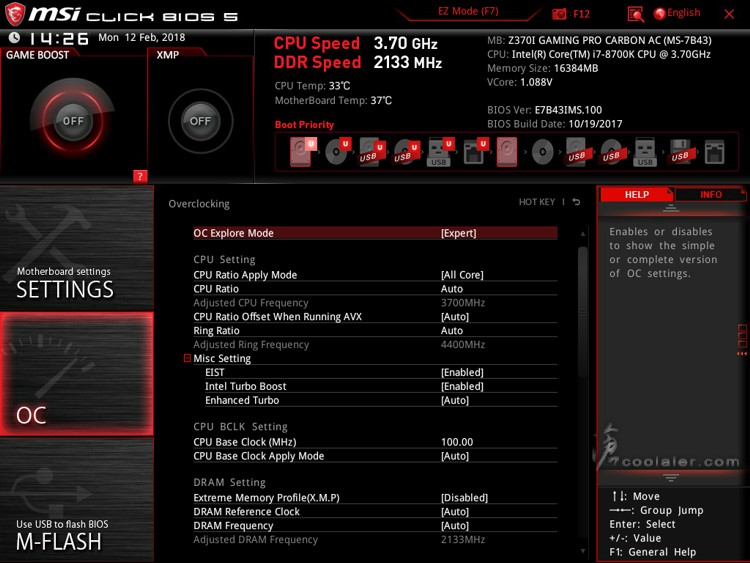The height and width of the screenshot is (563, 750).
Task: Click the DDR Speed 2133 MHz readout
Action: click(x=358, y=62)
